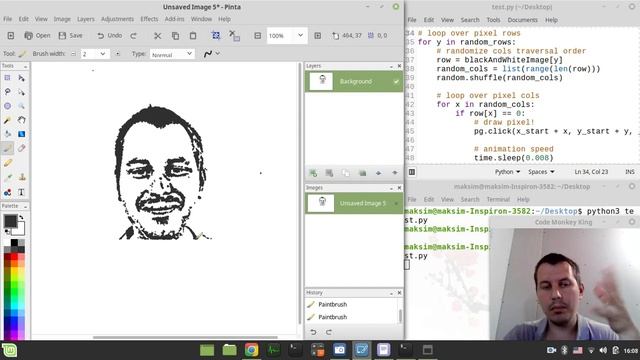Viewport: 640px width, 360px height.
Task: Launch Chrome from the taskbar
Action: tap(251, 350)
